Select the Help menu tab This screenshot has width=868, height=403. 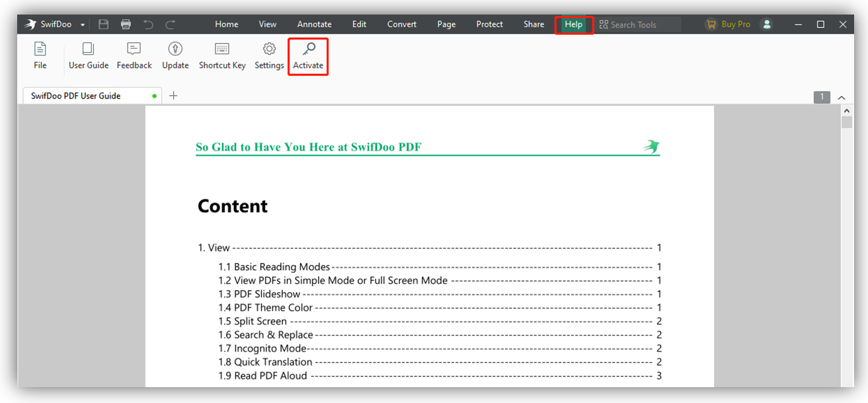point(573,24)
